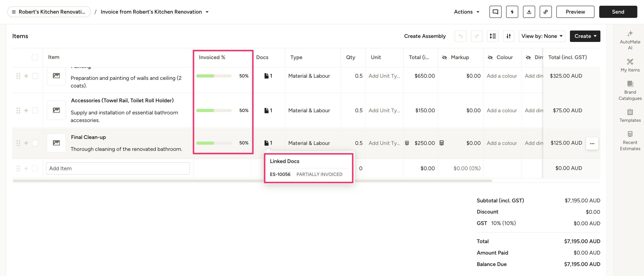Open My Items in right sidebar

[x=630, y=66]
